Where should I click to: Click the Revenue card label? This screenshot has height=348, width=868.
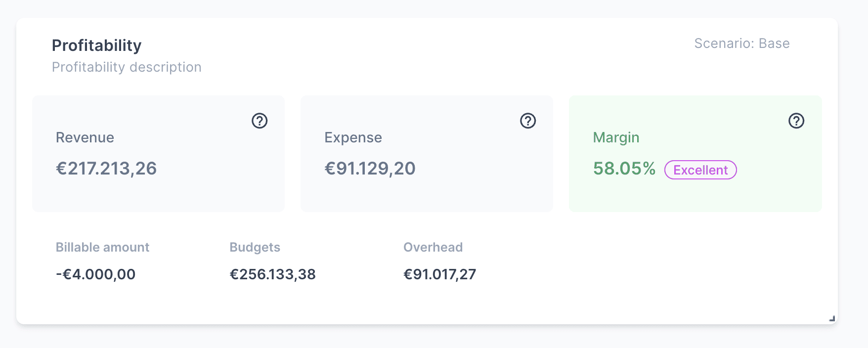85,137
